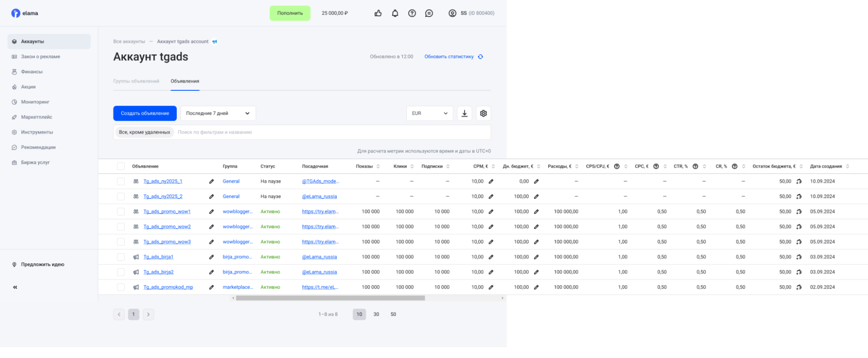
Task: Open table settings gear icon
Action: click(483, 113)
